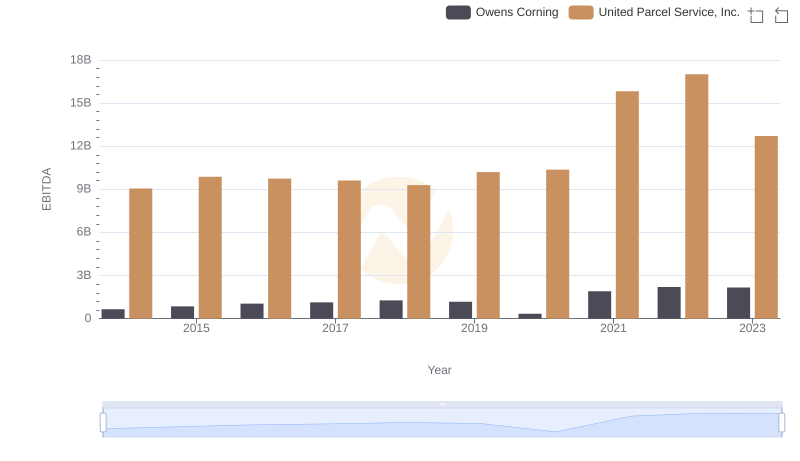800x461 pixels.
Task: Select the UPS bar for 2019
Action: (x=488, y=245)
